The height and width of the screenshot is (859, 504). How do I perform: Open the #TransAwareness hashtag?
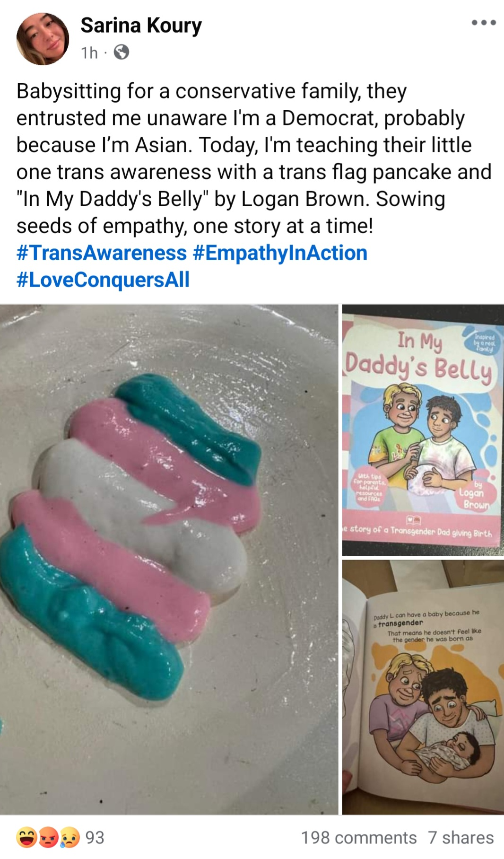click(102, 253)
